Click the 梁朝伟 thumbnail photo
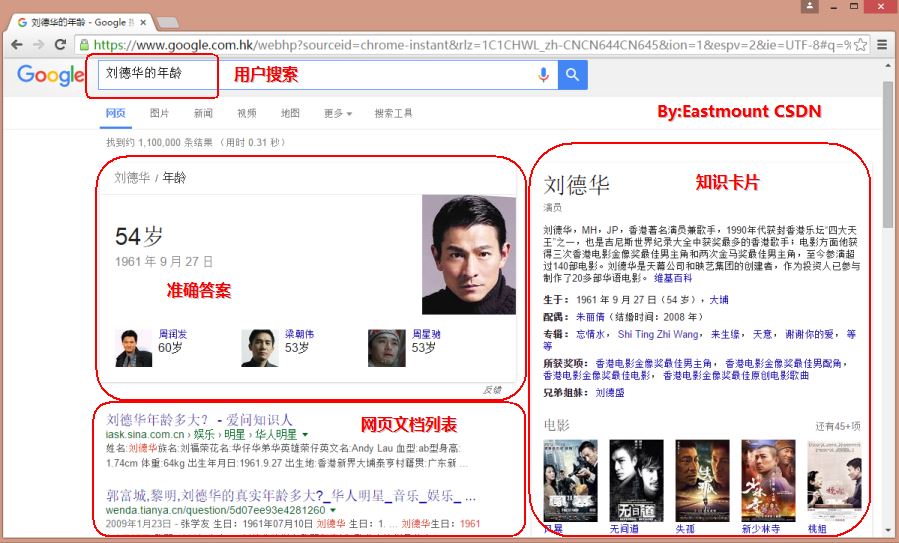The height and width of the screenshot is (543, 899). (x=260, y=348)
